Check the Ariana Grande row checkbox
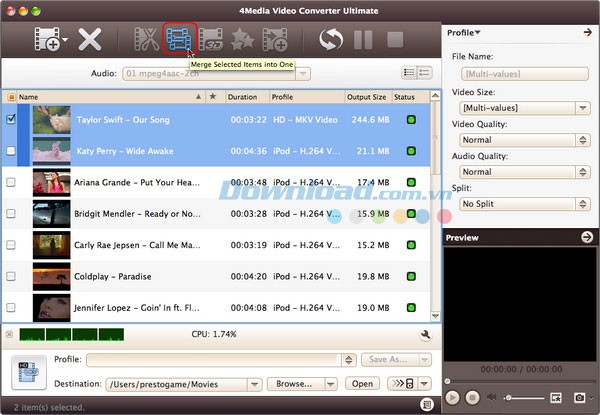The image size is (600, 415). pos(11,183)
